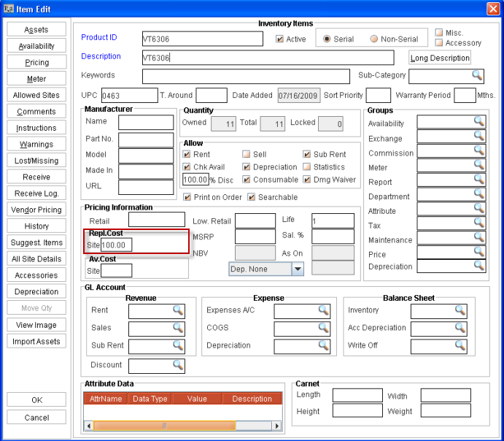Enable the Accessory checkbox
Image resolution: width=504 pixels, height=441 pixels.
click(439, 42)
